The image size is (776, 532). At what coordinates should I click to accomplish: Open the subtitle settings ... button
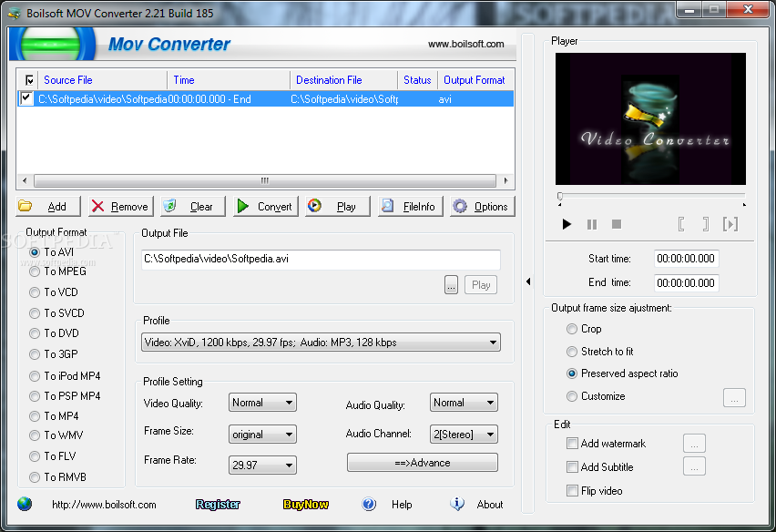click(694, 466)
